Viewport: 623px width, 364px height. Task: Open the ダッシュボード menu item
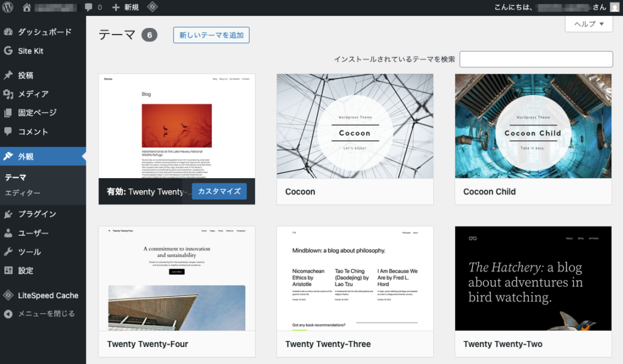(x=43, y=32)
